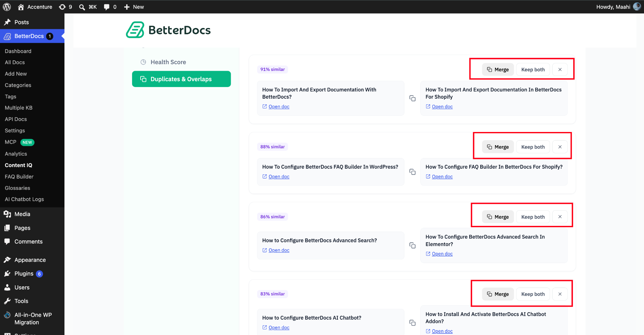Keep both docs for the 91% match
This screenshot has height=335, width=644.
coord(533,69)
